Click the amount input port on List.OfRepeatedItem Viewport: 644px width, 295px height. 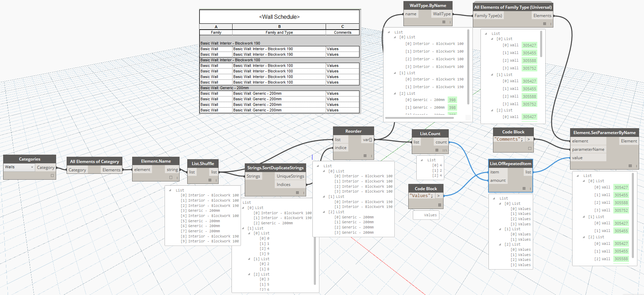click(x=498, y=180)
